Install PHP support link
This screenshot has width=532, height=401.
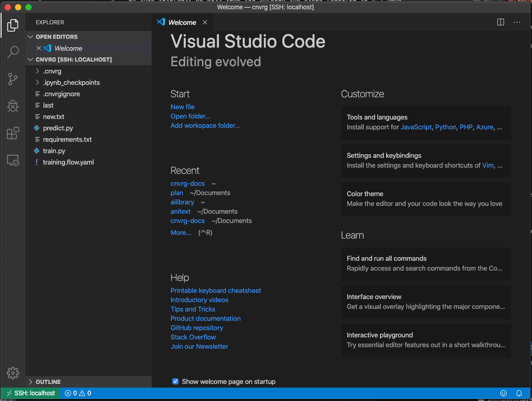[x=466, y=127]
